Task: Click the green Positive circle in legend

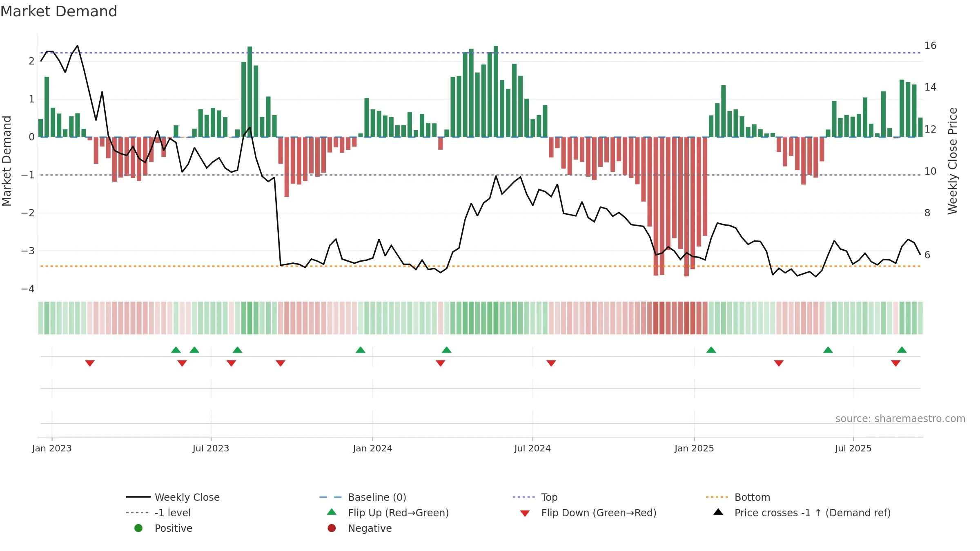Action: tap(138, 528)
